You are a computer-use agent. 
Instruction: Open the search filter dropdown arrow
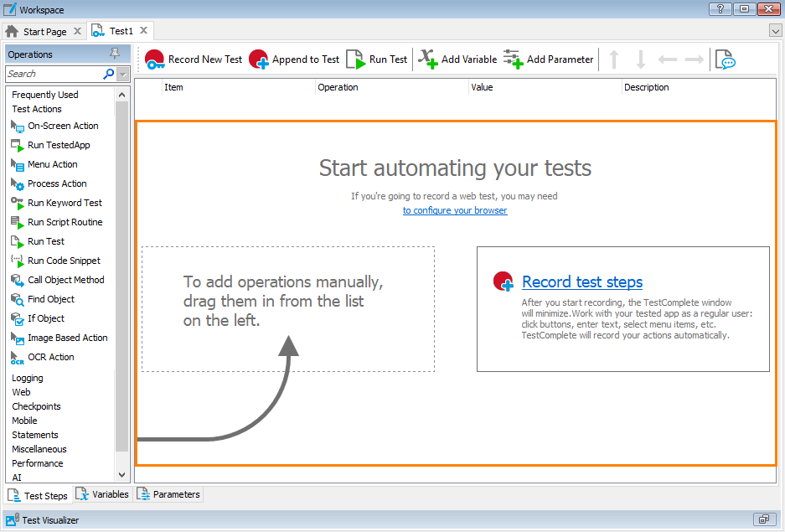pos(123,74)
